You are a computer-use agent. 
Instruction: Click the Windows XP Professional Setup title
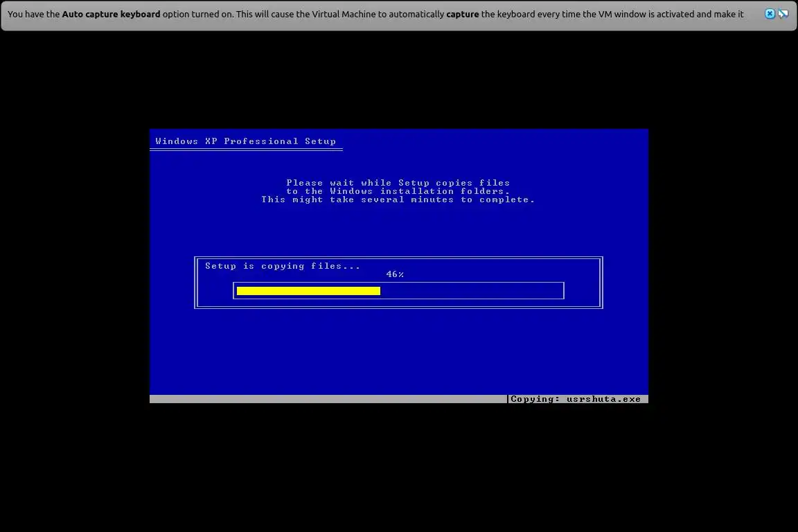coord(246,141)
